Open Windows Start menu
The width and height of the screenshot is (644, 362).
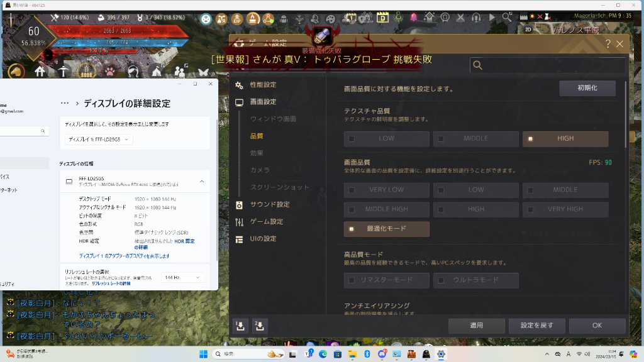203,354
